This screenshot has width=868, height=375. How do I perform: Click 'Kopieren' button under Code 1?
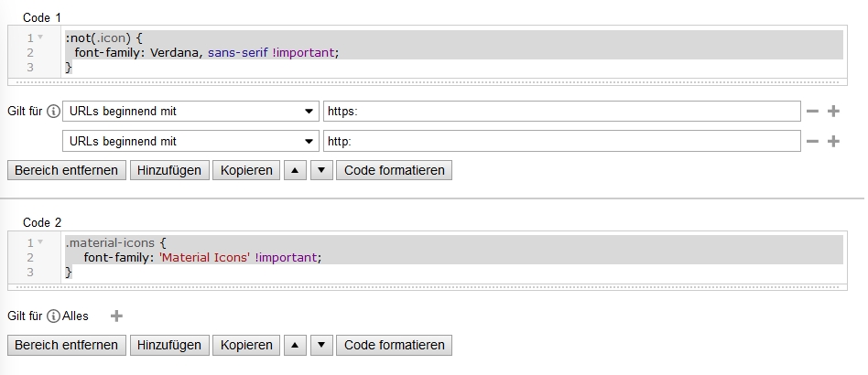tap(246, 171)
